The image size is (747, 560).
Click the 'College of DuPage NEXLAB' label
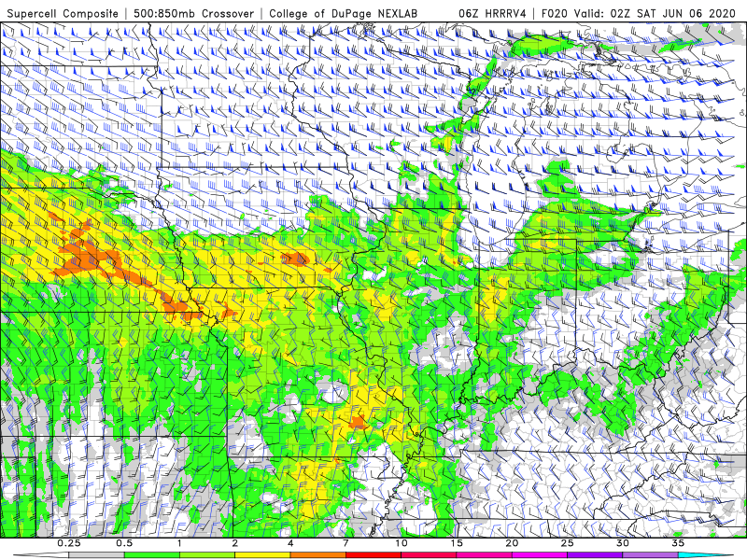(343, 13)
